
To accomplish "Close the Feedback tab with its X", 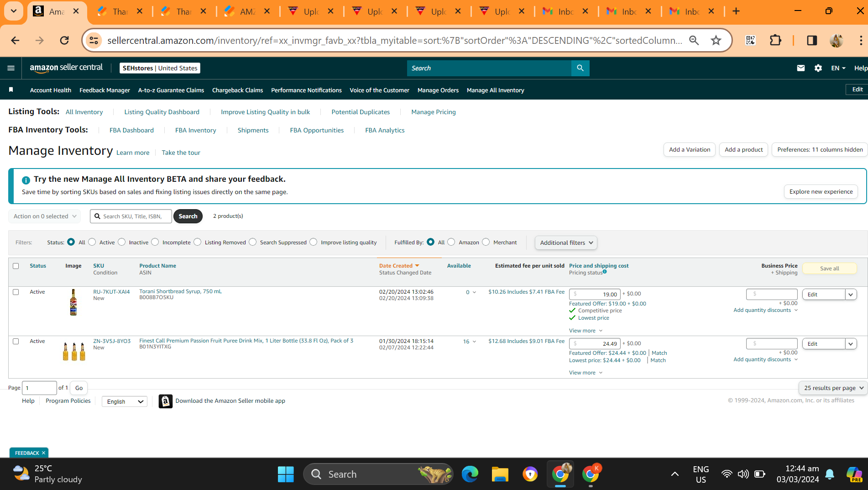I will click(x=43, y=453).
